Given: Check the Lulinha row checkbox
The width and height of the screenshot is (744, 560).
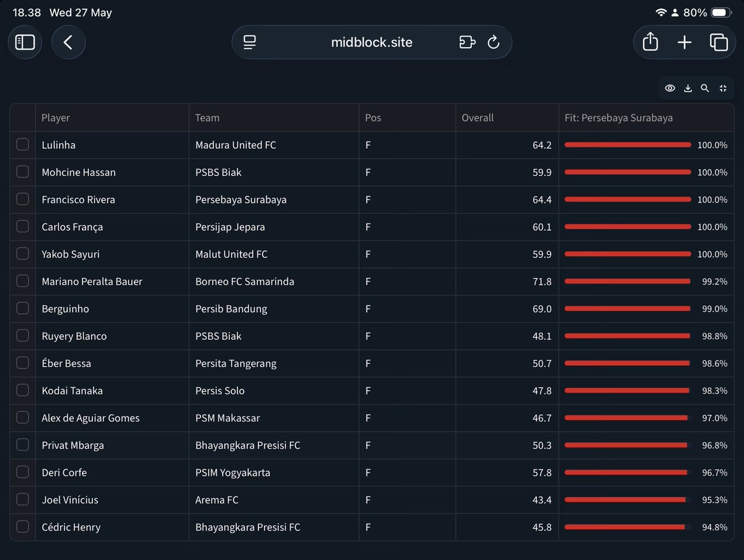Looking at the screenshot, I should click(x=22, y=144).
